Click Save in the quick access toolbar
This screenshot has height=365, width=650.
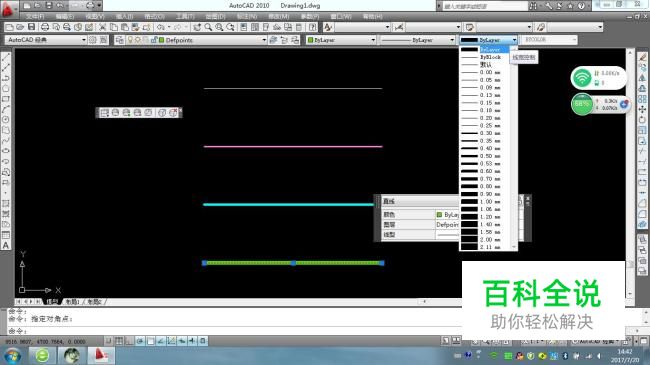point(49,5)
